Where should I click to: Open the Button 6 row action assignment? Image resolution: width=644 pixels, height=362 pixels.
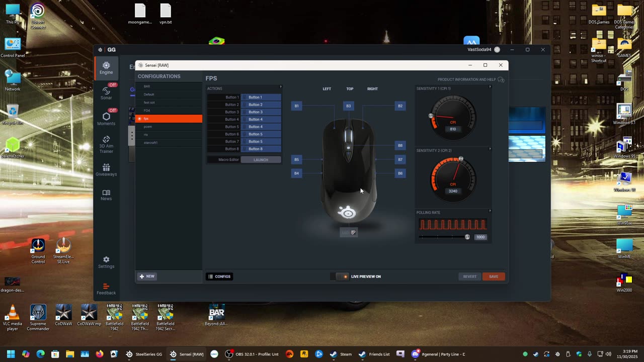(261, 134)
